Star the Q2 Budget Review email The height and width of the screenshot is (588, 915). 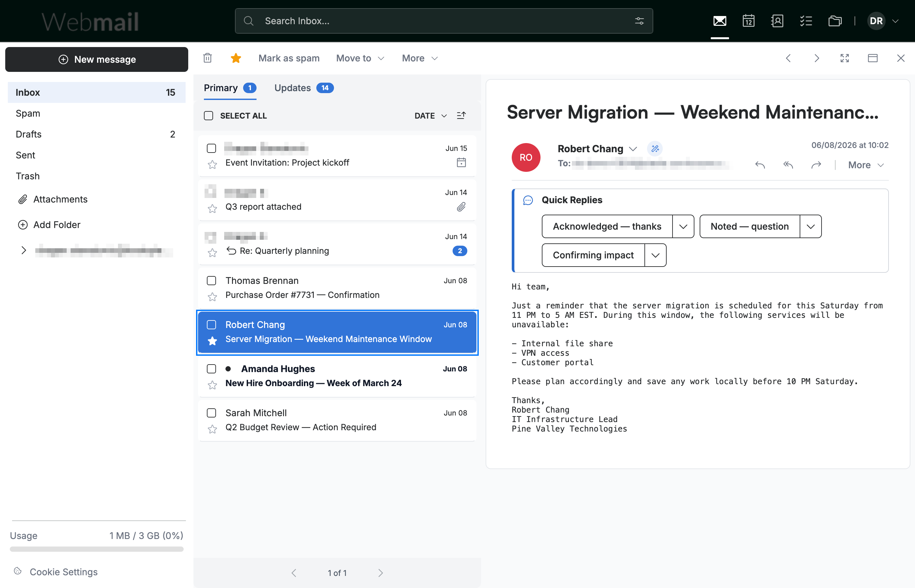[x=212, y=429]
